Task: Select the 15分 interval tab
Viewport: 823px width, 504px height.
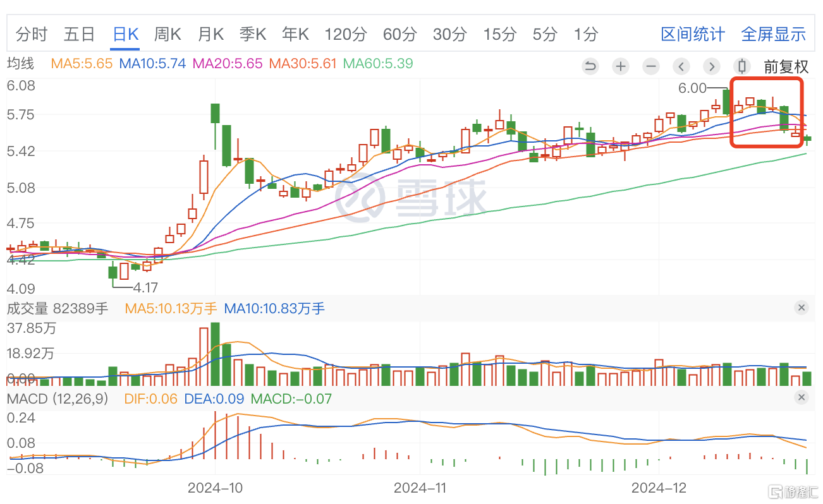Action: [x=500, y=34]
